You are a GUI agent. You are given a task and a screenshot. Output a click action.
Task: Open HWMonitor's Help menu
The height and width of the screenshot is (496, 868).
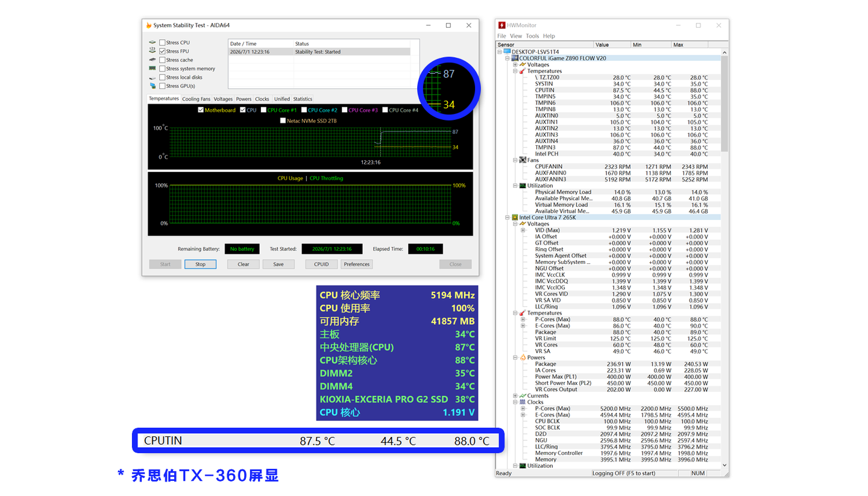click(x=549, y=36)
